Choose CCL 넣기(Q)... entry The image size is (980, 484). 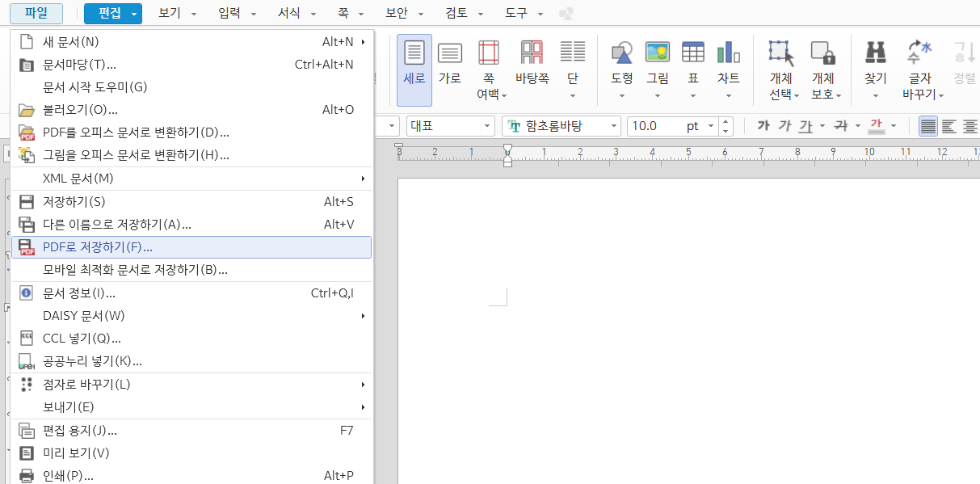[x=191, y=339]
